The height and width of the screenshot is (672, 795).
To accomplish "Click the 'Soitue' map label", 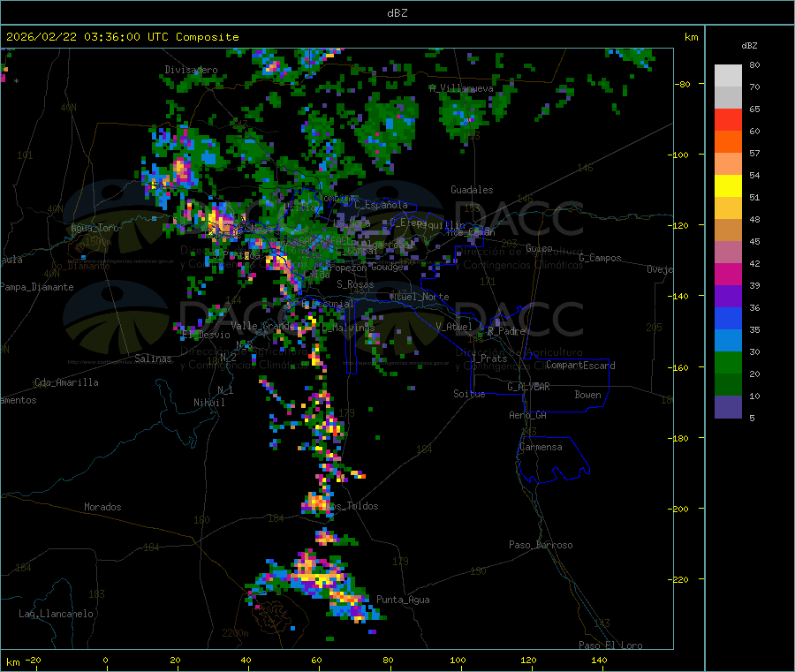I will pyautogui.click(x=469, y=394).
